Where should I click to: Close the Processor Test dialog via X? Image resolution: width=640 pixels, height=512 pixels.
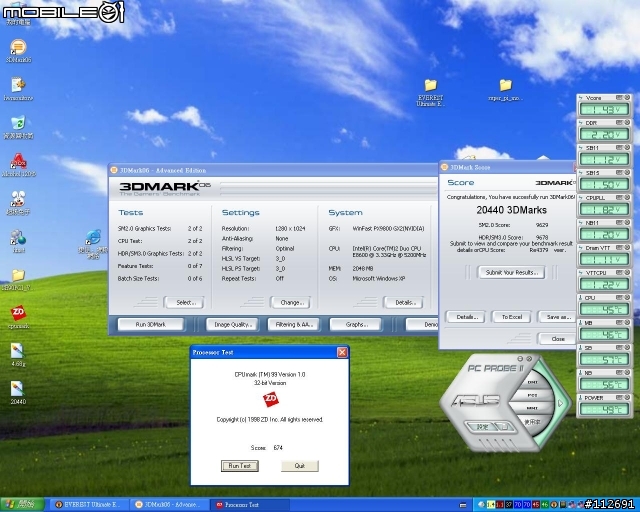(342, 352)
